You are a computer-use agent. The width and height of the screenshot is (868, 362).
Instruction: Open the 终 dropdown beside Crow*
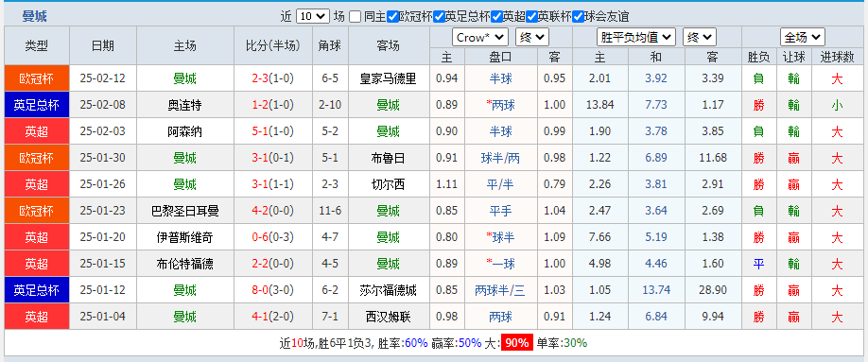[532, 37]
